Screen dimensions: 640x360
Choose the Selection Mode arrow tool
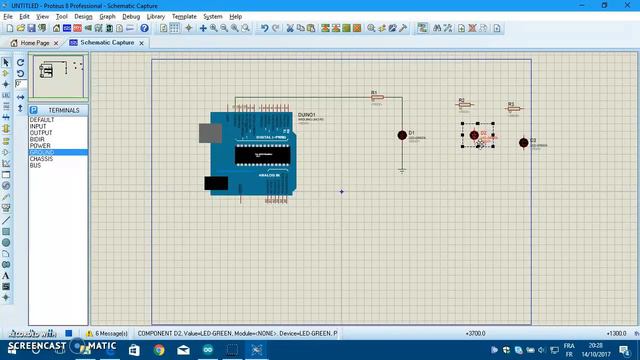6,62
